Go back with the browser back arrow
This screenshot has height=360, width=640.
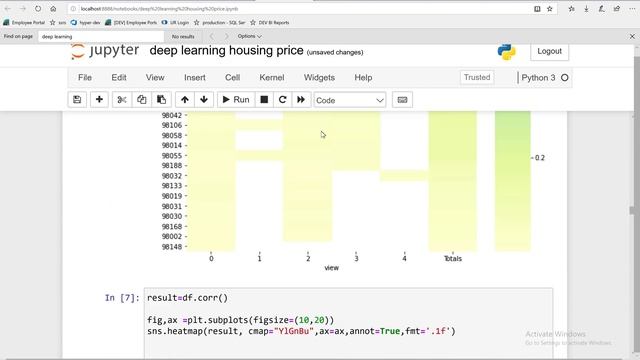click(8, 9)
